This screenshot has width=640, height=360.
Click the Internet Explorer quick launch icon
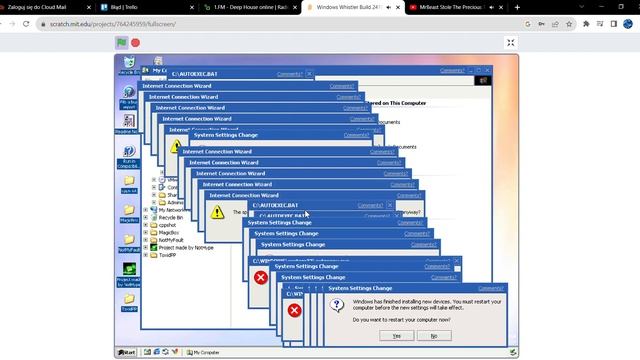tap(156, 352)
